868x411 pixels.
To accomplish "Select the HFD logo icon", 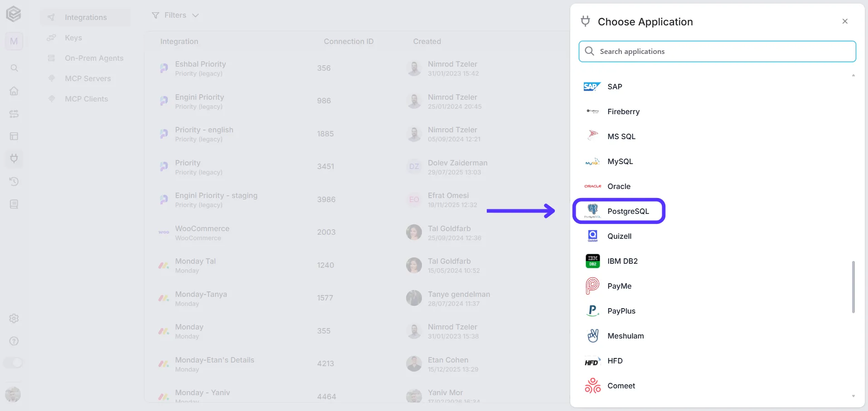I will (x=592, y=361).
